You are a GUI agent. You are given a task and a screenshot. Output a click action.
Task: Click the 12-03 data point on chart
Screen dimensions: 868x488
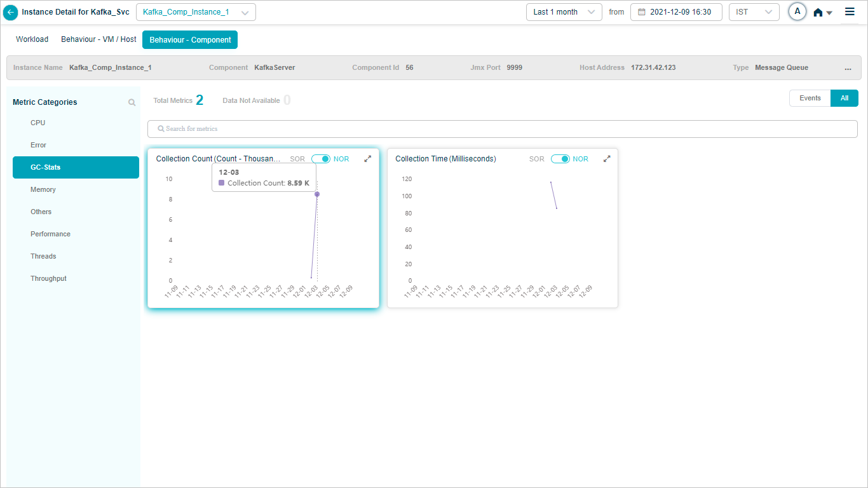[317, 194]
